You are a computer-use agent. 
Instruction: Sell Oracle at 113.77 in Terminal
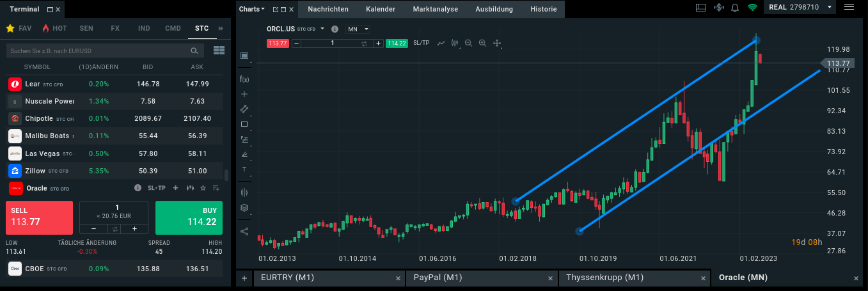[x=39, y=217]
